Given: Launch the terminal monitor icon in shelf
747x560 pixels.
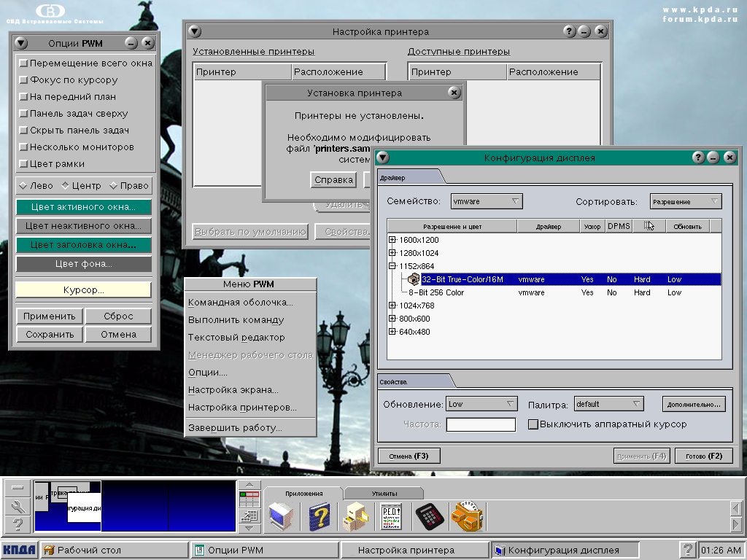Looking at the screenshot, I should click(x=281, y=517).
